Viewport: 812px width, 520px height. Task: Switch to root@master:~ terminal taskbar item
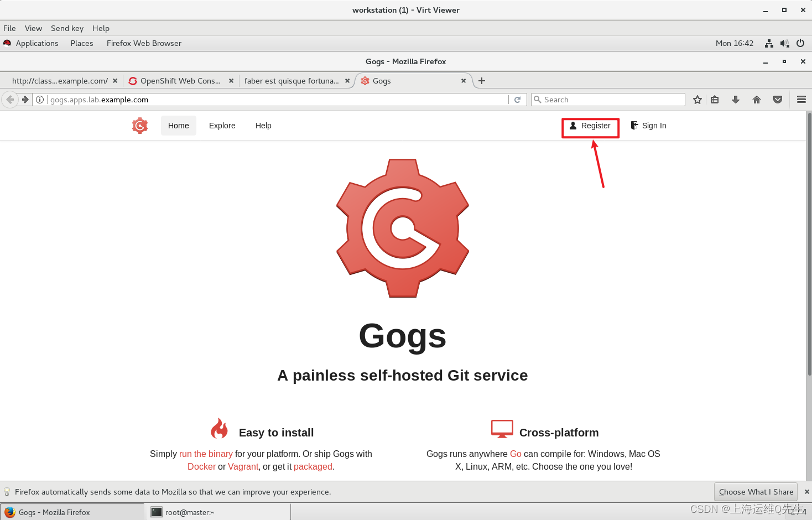click(219, 512)
